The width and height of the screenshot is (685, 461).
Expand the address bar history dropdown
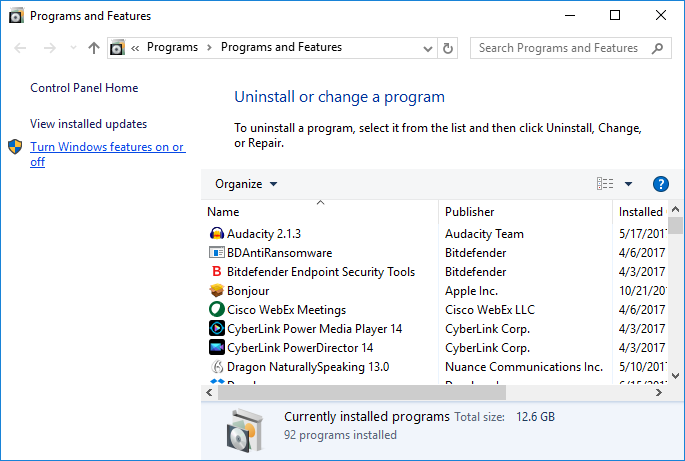click(x=428, y=49)
